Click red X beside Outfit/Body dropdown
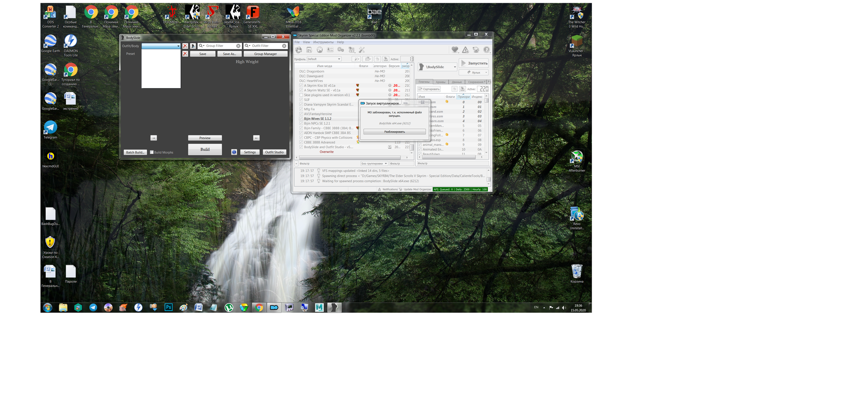The image size is (868, 397). click(x=185, y=46)
